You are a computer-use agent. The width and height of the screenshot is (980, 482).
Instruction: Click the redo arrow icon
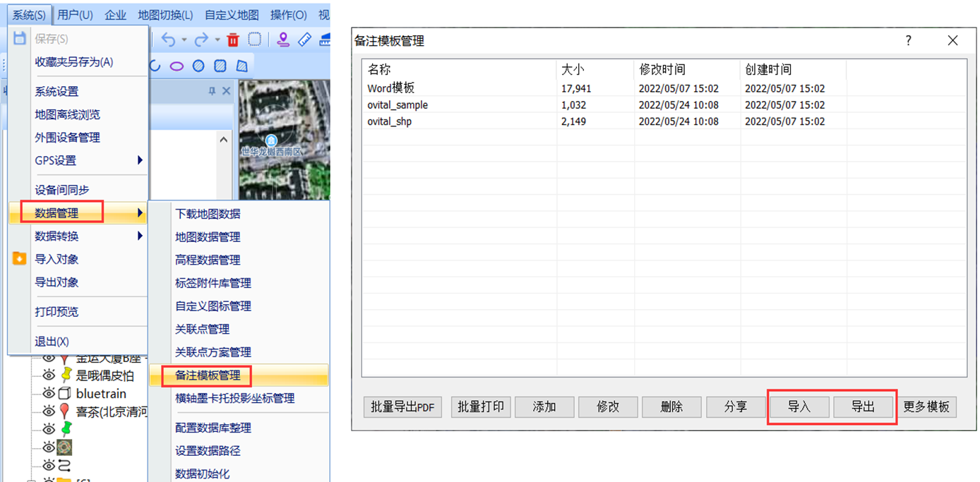pos(201,40)
